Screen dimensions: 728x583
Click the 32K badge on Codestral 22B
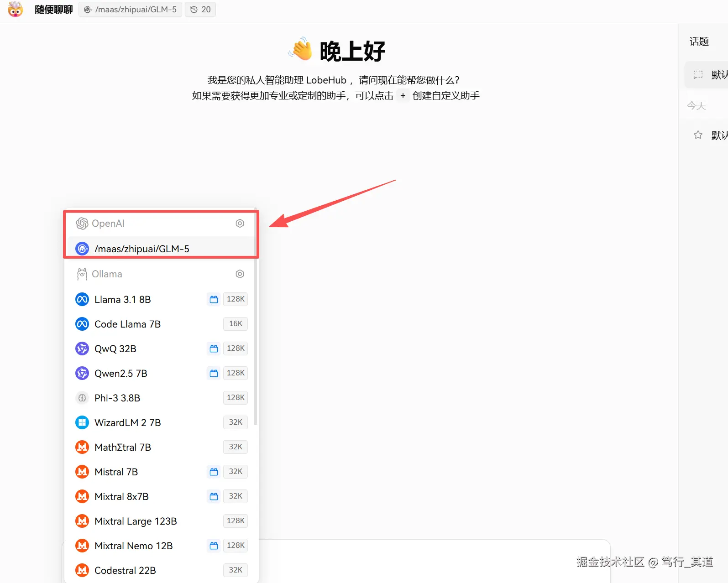(236, 570)
